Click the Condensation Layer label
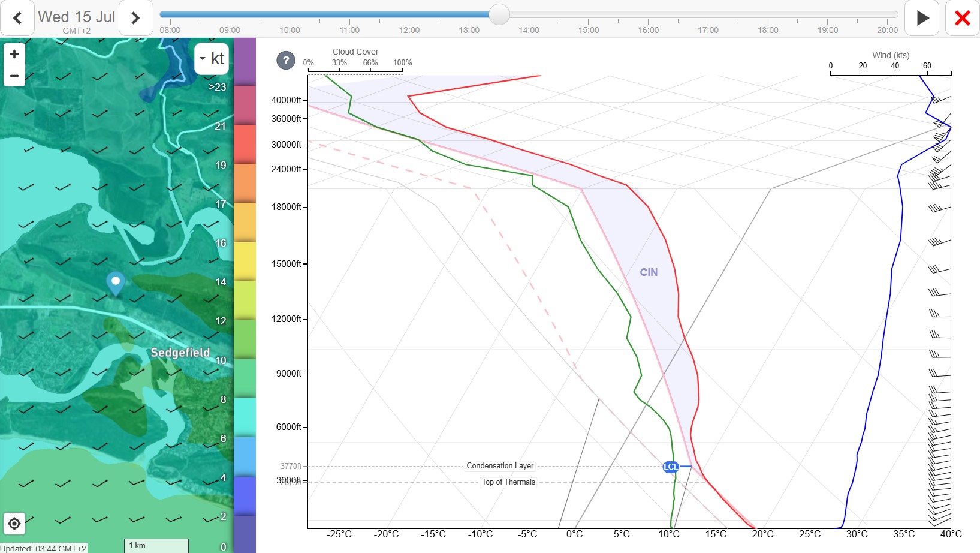The width and height of the screenshot is (980, 553). tap(500, 466)
